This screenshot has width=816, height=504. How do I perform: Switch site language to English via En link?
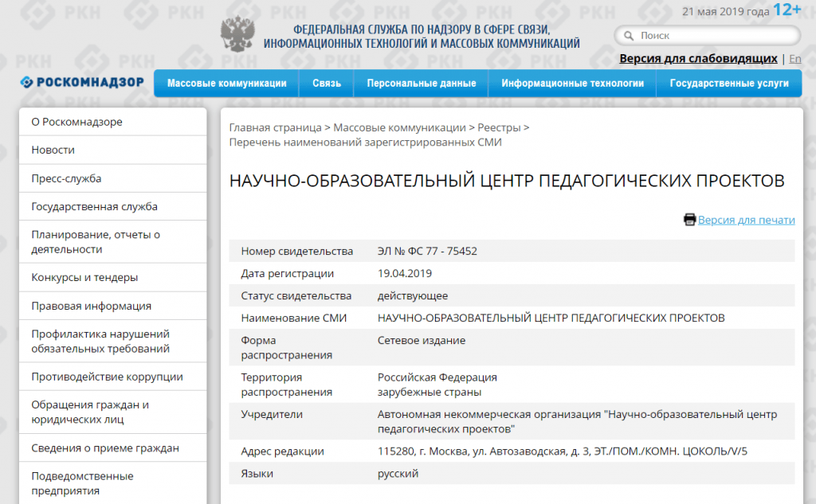(x=794, y=58)
